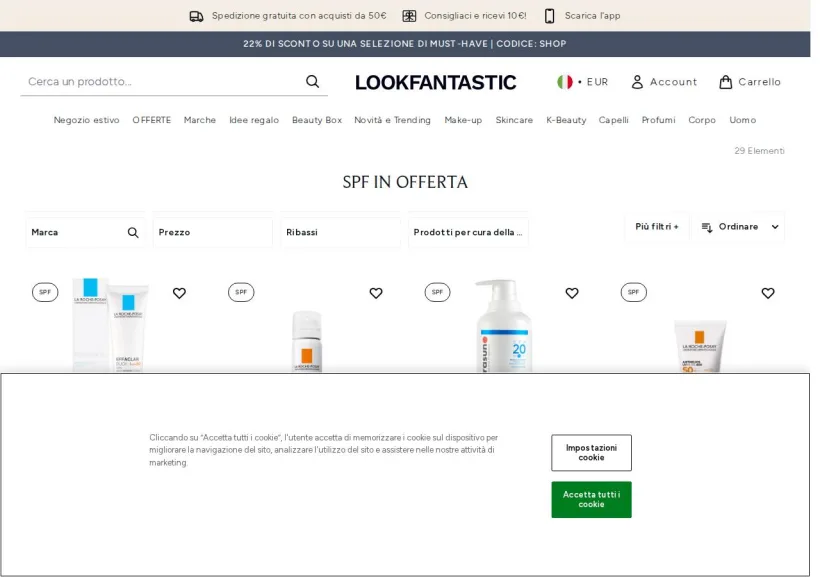Click SPF badge on Ultrasun 20 product

click(x=437, y=292)
